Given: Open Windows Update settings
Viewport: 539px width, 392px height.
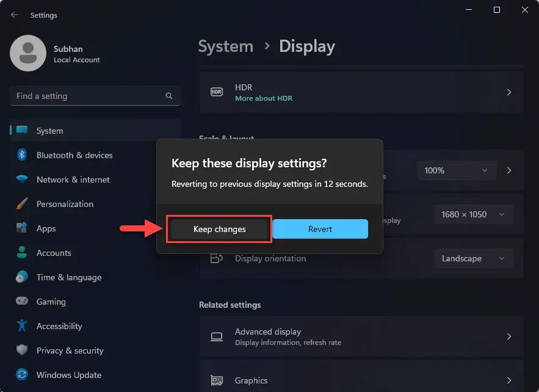Looking at the screenshot, I should (x=95, y=375).
